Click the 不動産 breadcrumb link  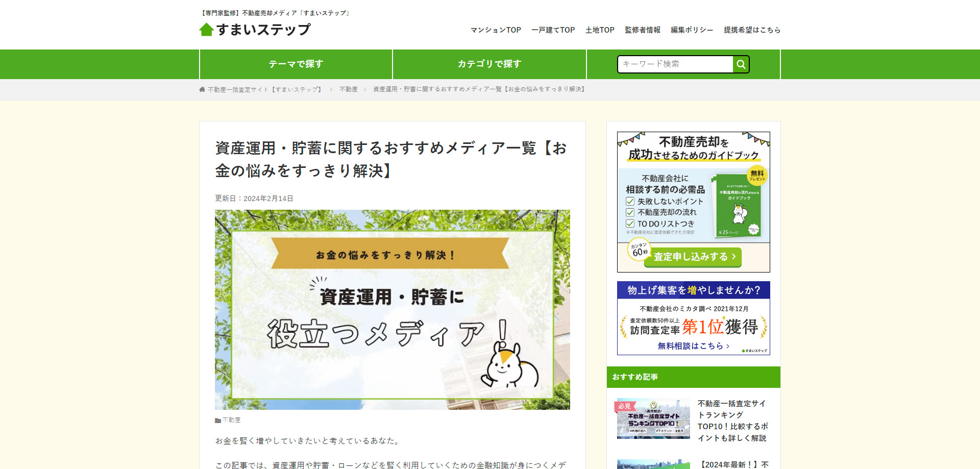tap(349, 89)
